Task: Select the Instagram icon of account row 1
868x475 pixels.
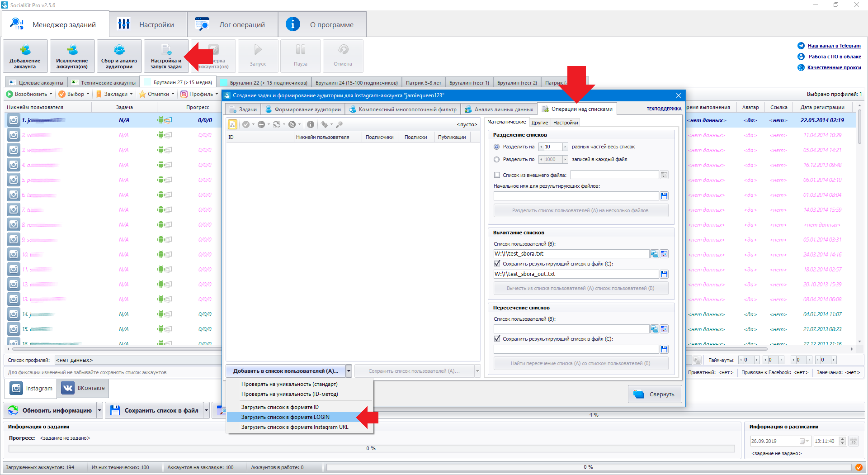Action: (14, 120)
